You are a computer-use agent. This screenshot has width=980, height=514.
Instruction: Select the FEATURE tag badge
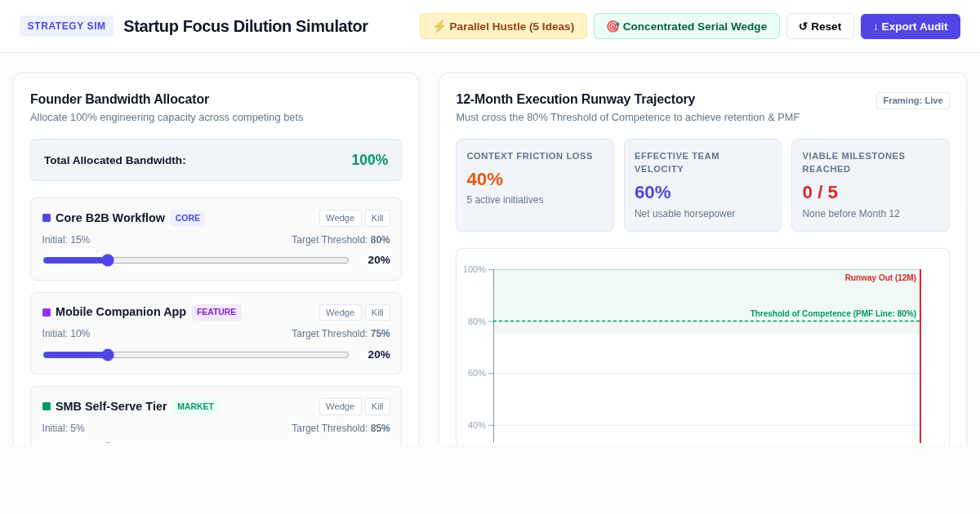coord(216,312)
